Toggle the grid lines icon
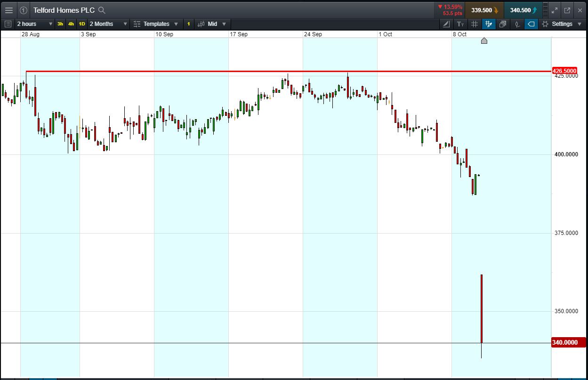Image resolution: width=588 pixels, height=380 pixels. (x=475, y=24)
